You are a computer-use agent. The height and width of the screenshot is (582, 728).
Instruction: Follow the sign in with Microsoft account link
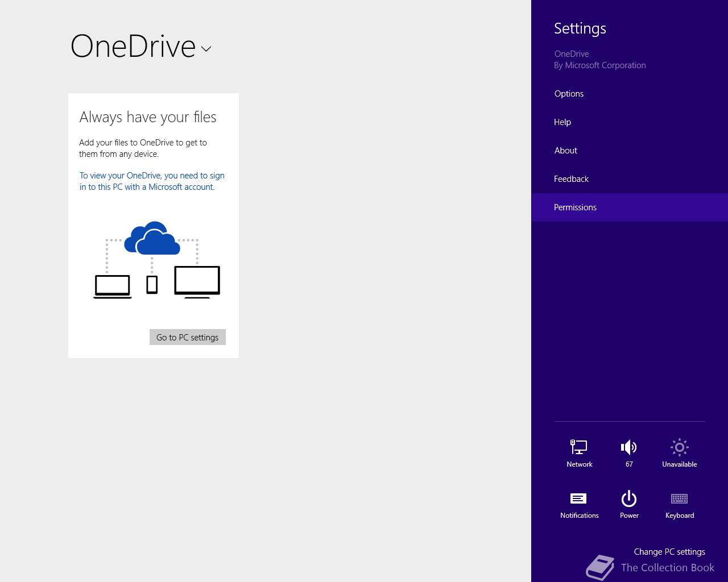(x=152, y=181)
